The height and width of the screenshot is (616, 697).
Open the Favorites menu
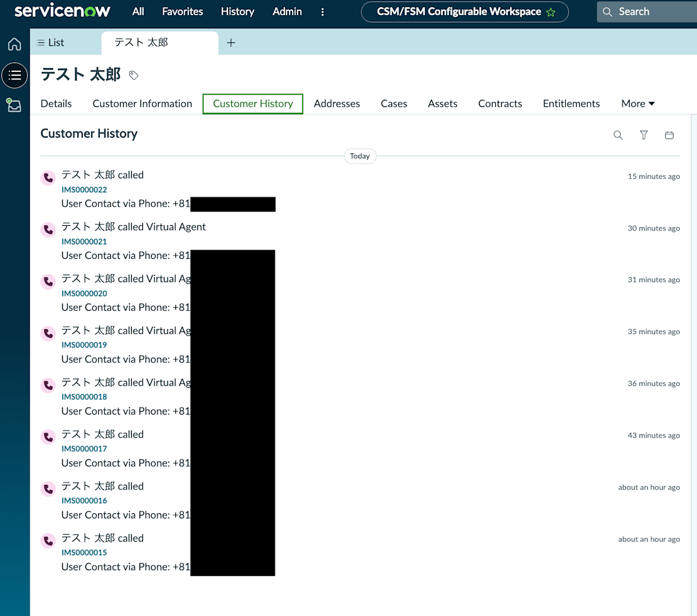[182, 12]
